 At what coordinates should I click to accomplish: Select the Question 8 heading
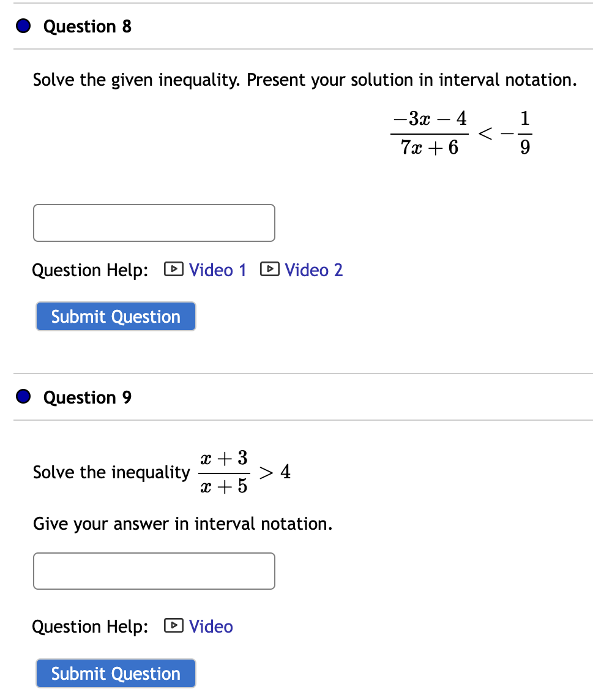coord(86,26)
